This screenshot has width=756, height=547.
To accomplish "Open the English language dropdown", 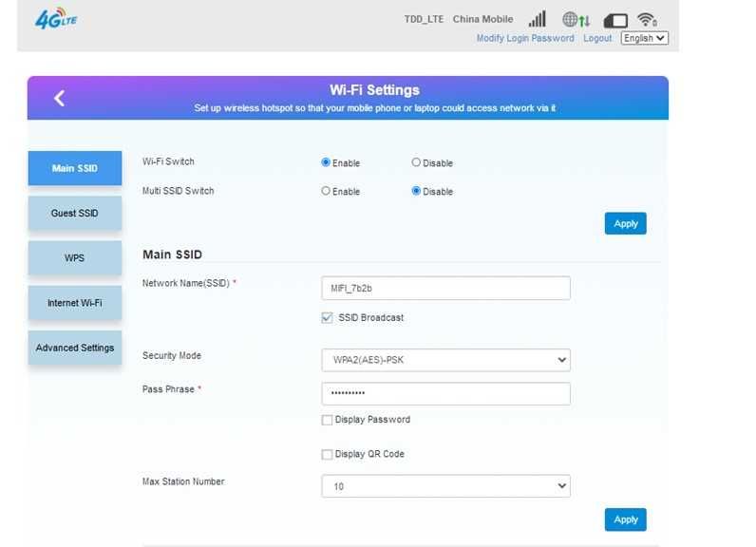I will tap(644, 38).
